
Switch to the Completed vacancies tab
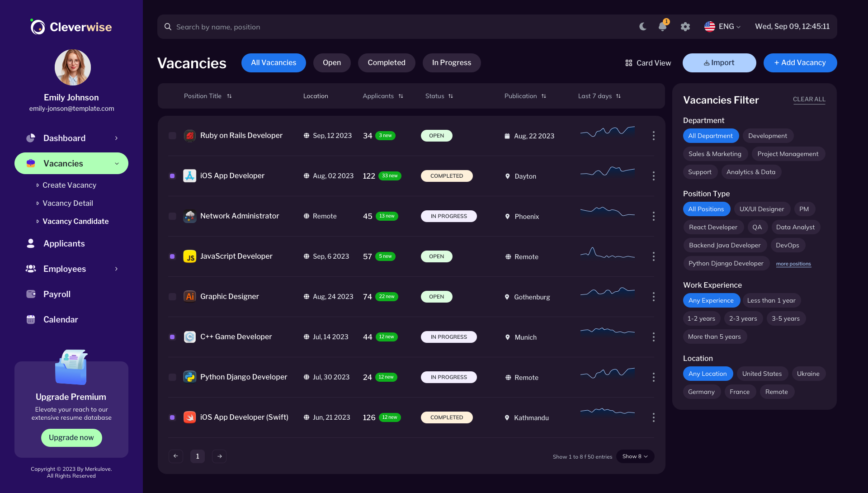coord(387,63)
